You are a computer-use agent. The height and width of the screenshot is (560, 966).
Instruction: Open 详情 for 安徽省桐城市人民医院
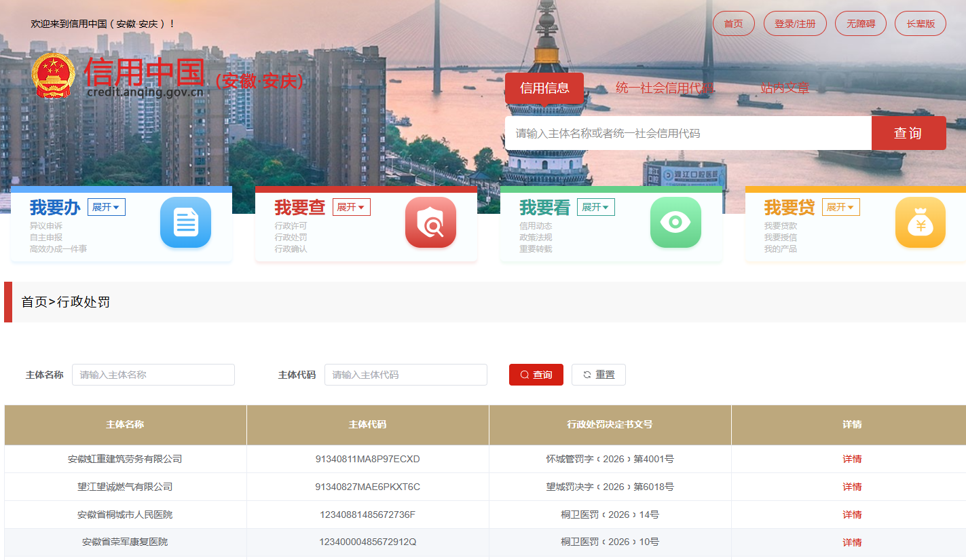852,515
